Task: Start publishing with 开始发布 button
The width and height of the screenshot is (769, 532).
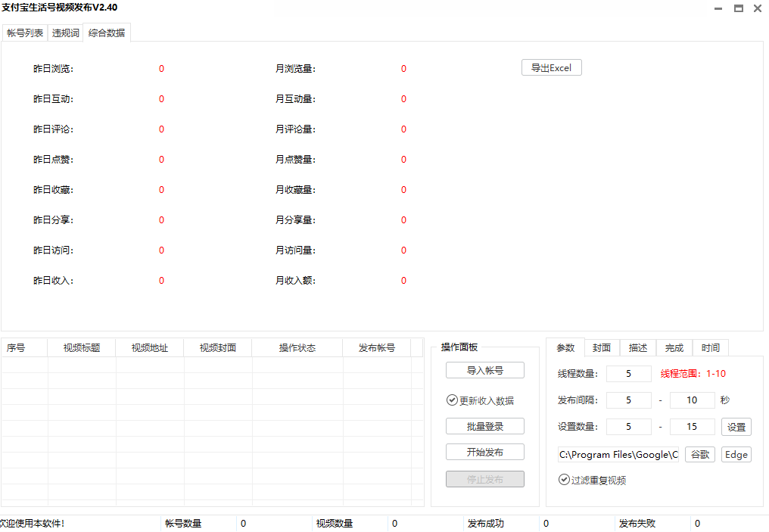Action: pos(484,453)
